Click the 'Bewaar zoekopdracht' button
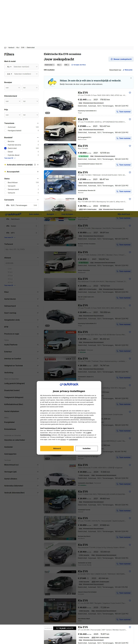138x644 pixels. click(121, 59)
